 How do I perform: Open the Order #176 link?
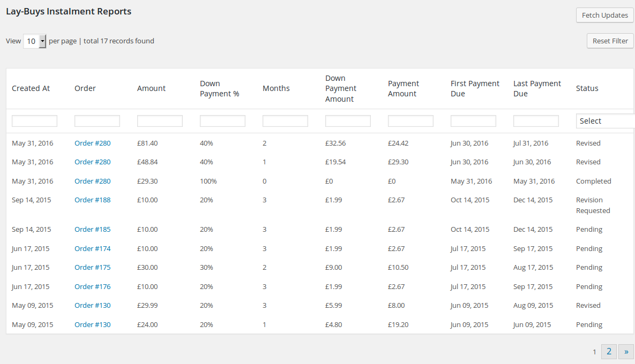coord(92,287)
